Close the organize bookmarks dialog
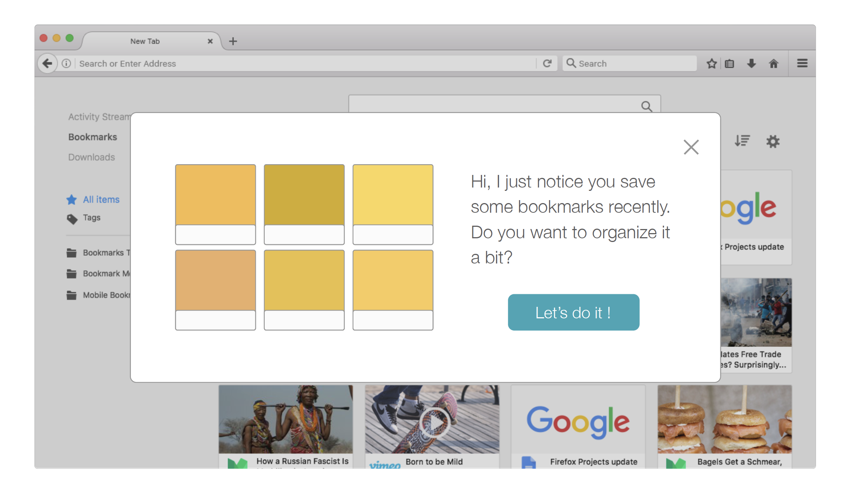The width and height of the screenshot is (849, 504). coord(691,147)
